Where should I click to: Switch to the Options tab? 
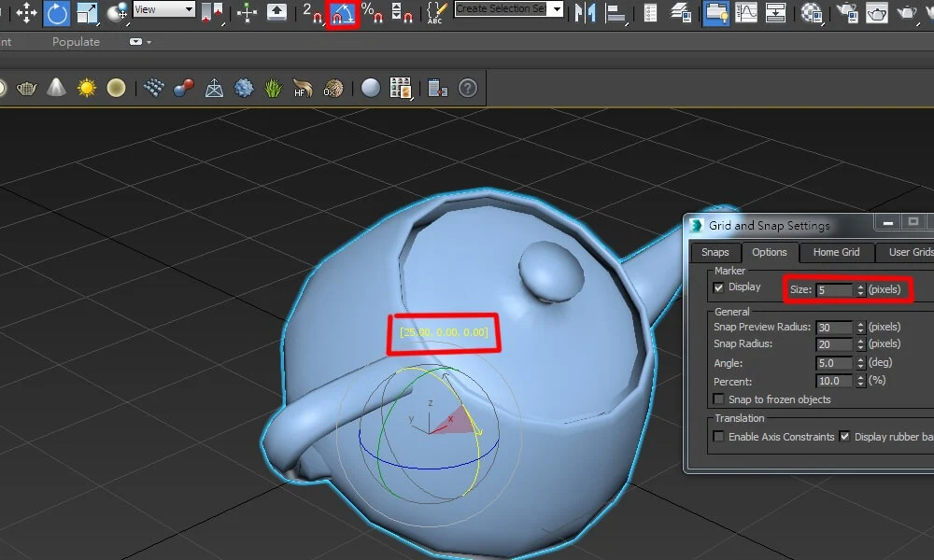click(x=769, y=252)
